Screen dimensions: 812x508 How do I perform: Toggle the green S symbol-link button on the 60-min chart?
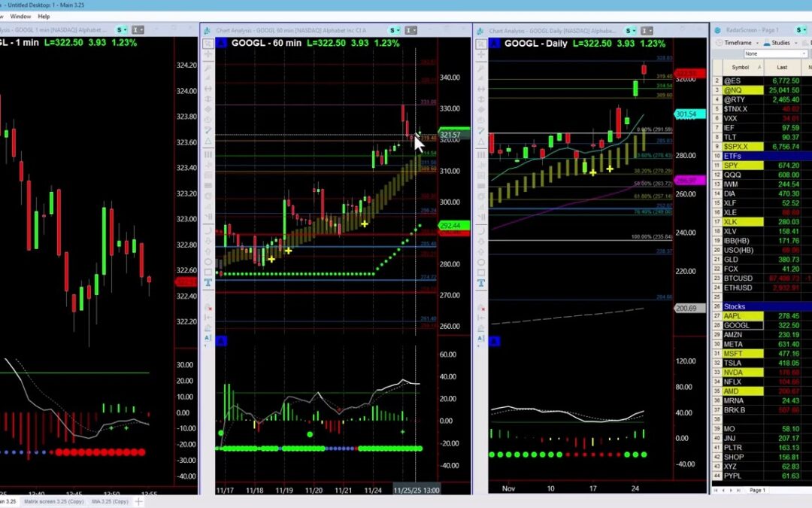point(392,30)
